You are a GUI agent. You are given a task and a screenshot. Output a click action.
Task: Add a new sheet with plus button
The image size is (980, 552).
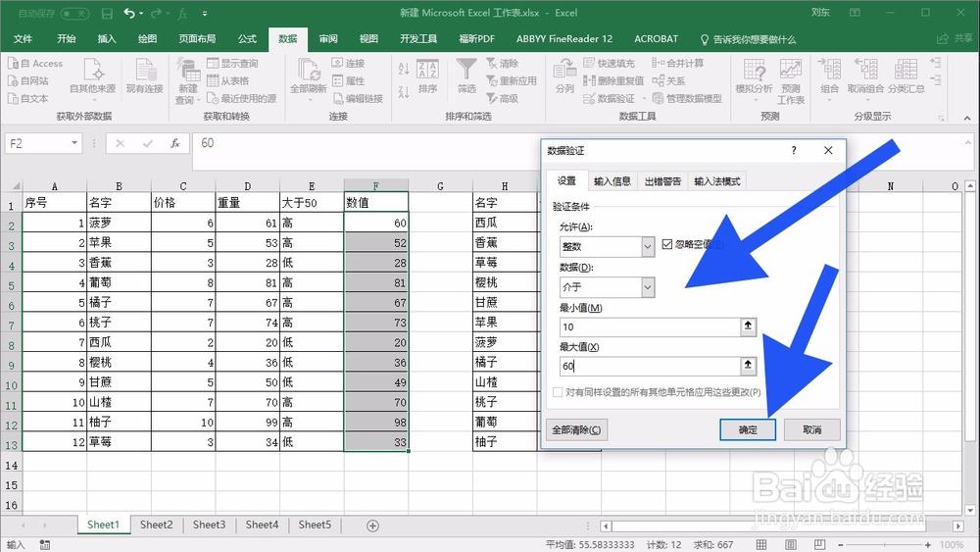tap(372, 526)
